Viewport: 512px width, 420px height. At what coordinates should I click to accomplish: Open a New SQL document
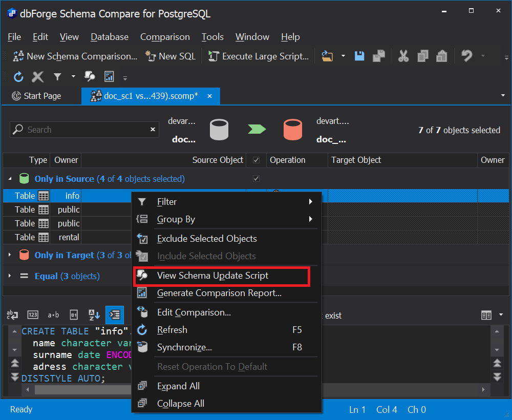[x=170, y=56]
